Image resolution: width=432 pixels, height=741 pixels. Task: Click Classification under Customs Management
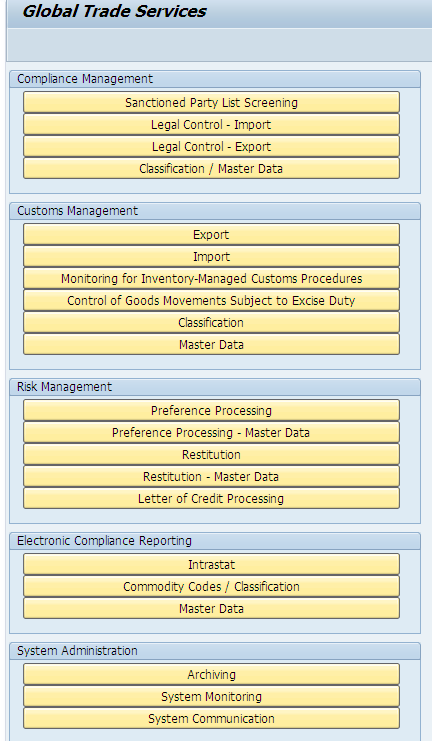pos(211,322)
